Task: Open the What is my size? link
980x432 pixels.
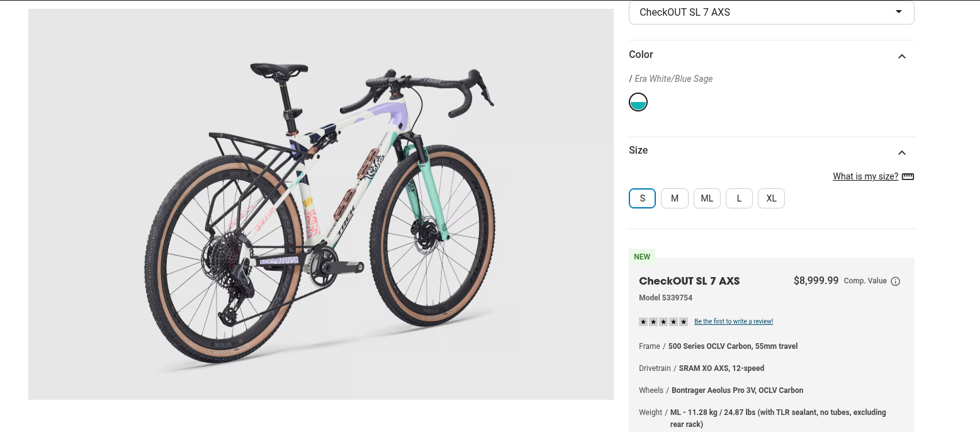Action: (865, 176)
